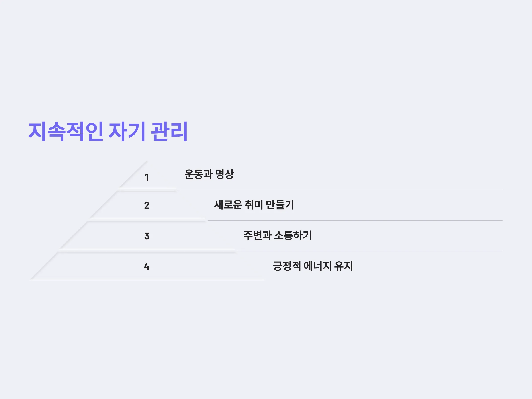Screen dimensions: 532x399
Task: Select the 운동과 명상 text label
Action: tap(209, 174)
